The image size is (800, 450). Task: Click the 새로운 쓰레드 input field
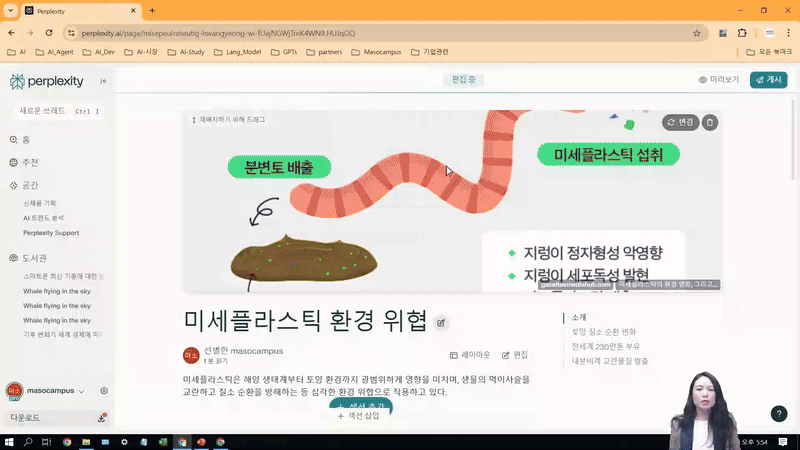[45, 111]
